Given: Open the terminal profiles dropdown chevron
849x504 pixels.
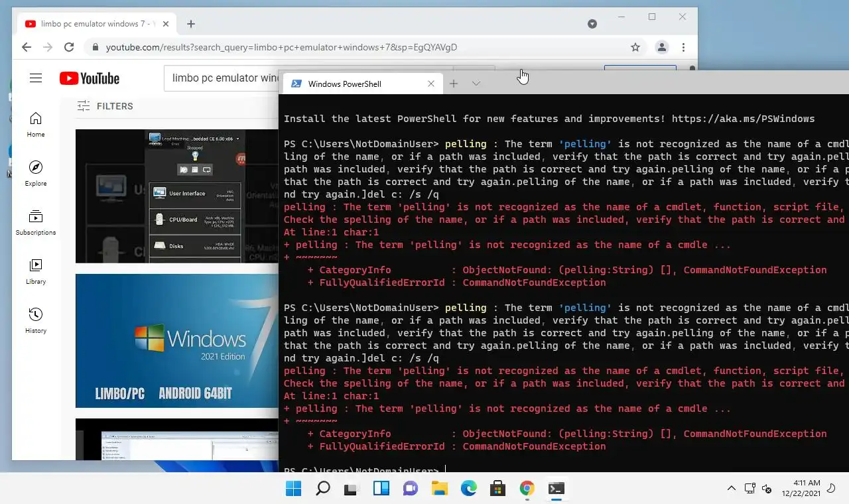Looking at the screenshot, I should pyautogui.click(x=476, y=84).
